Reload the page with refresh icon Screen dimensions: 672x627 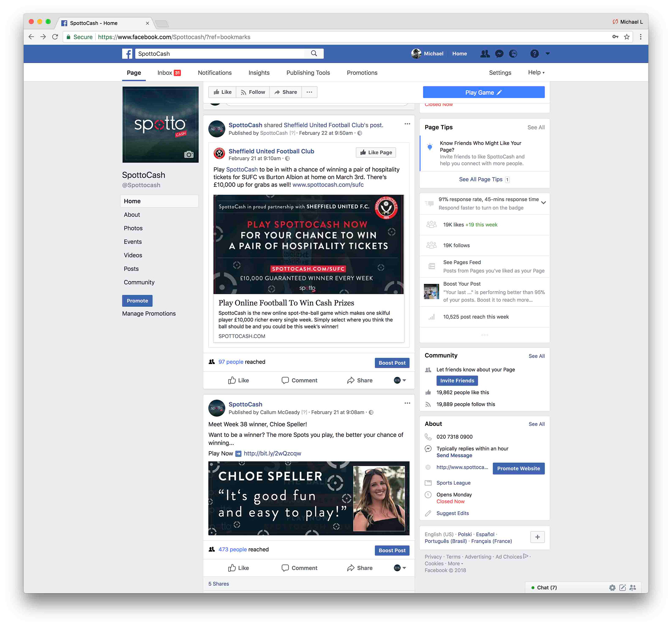(x=55, y=37)
